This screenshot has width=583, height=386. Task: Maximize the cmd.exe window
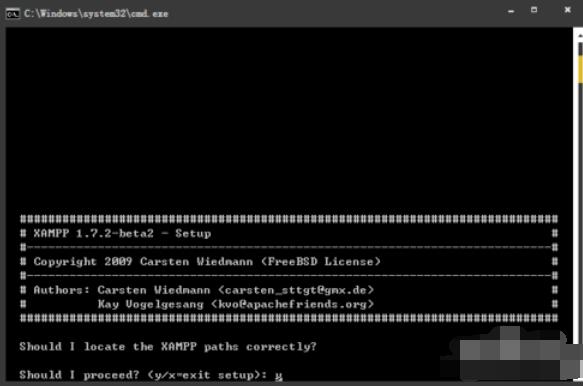[x=534, y=10]
